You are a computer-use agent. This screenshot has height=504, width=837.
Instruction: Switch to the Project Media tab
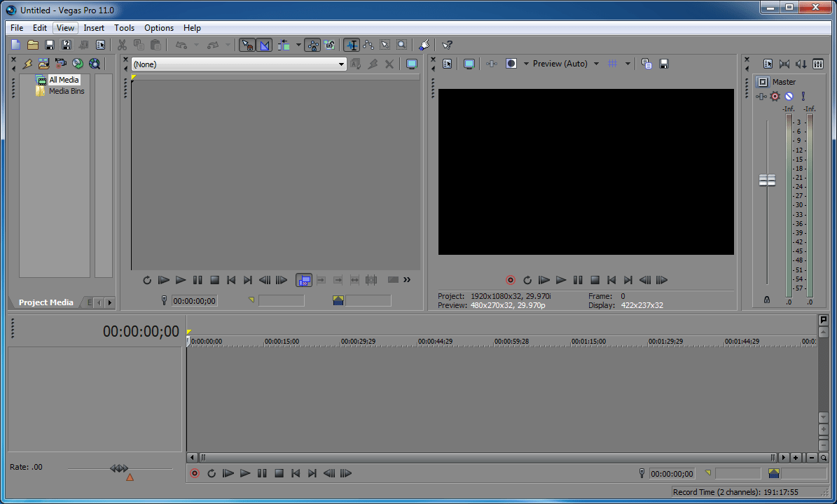(46, 302)
